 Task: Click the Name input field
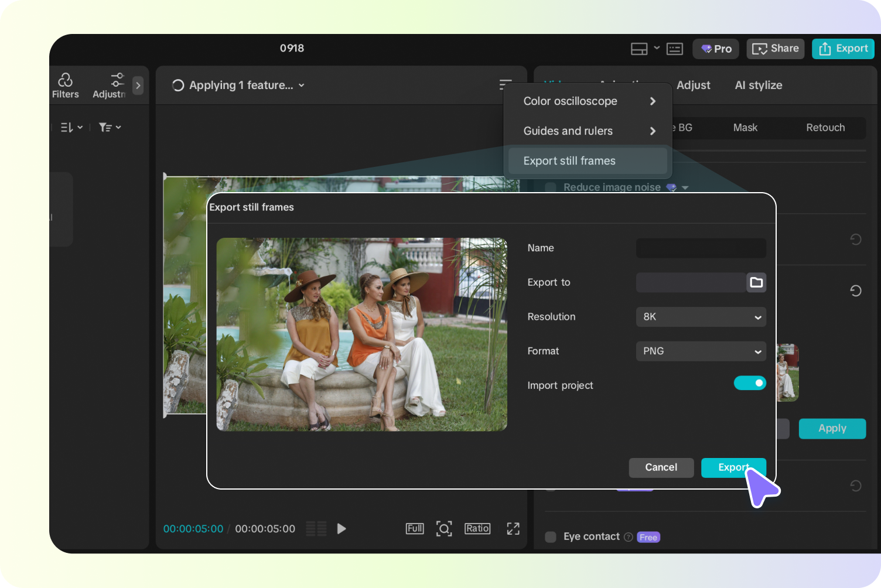coord(701,248)
